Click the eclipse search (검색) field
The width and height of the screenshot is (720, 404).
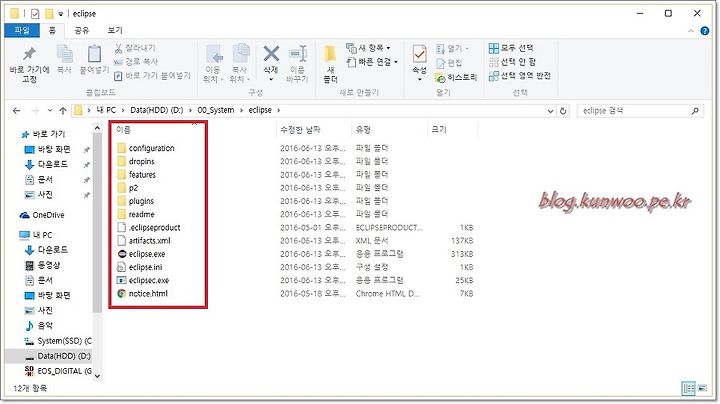[x=640, y=111]
